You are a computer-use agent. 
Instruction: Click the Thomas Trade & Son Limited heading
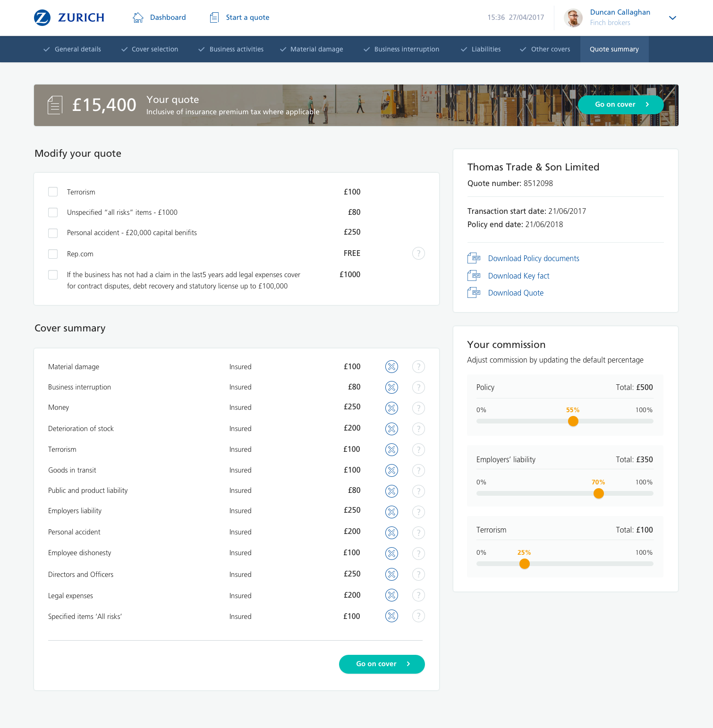click(534, 167)
